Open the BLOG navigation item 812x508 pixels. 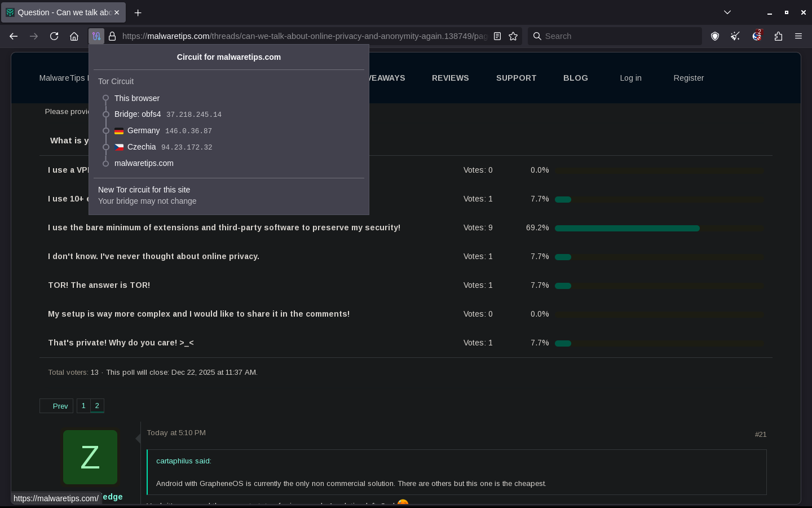(575, 78)
